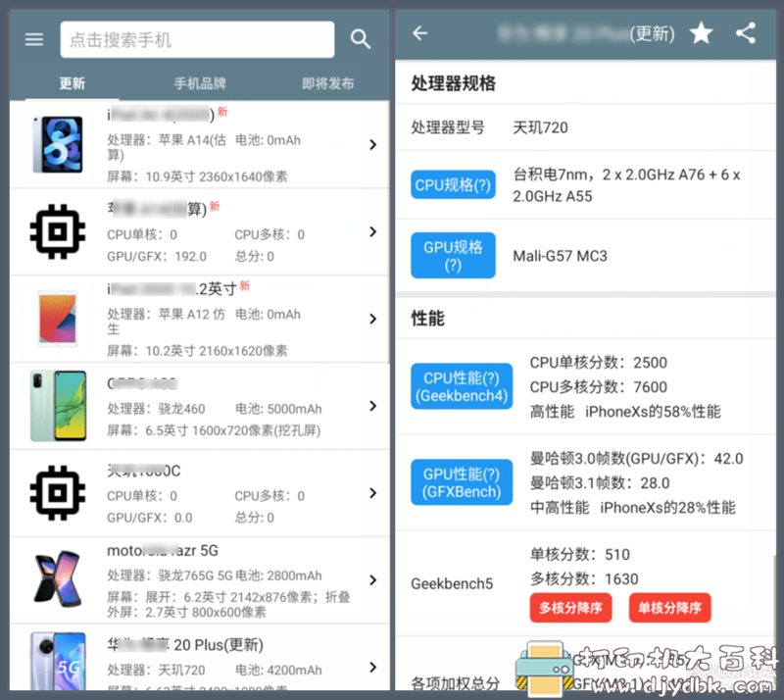Switch to the 更新 tab

(72, 83)
